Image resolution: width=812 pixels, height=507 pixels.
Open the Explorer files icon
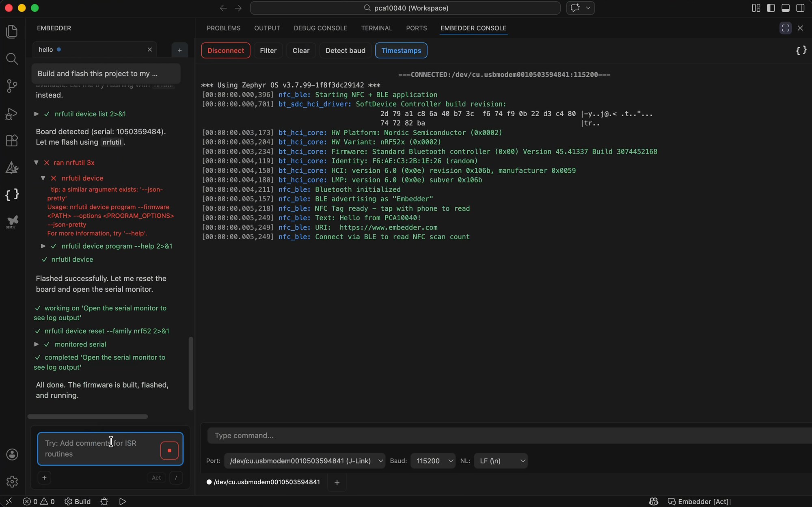pos(12,32)
